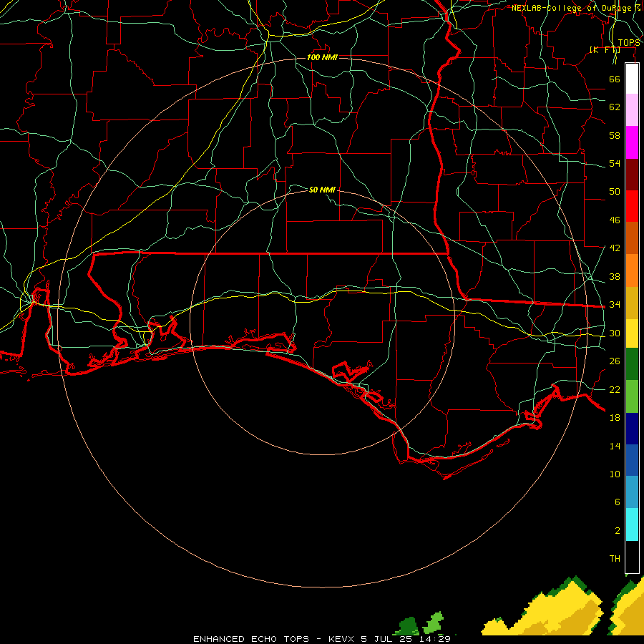
Task: Pick the sky blue legend band
Action: (x=632, y=492)
